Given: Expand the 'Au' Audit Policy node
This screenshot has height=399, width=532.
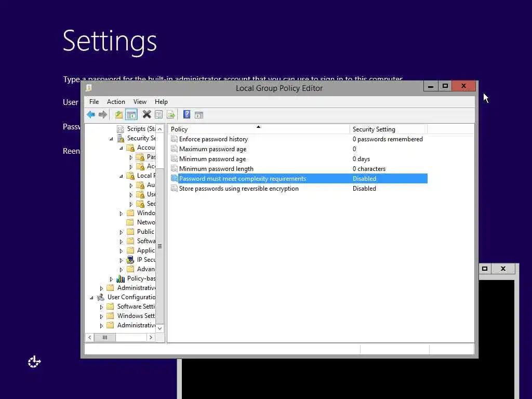Looking at the screenshot, I should 131,185.
